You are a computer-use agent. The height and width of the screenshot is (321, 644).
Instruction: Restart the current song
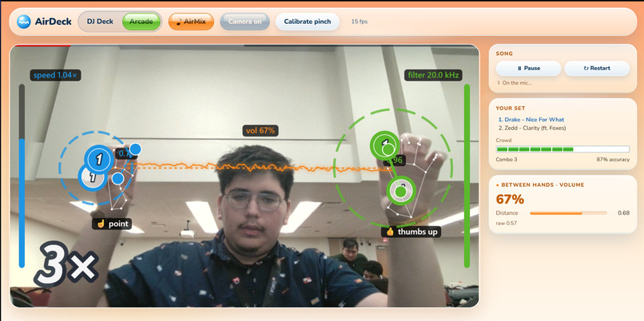tap(597, 68)
